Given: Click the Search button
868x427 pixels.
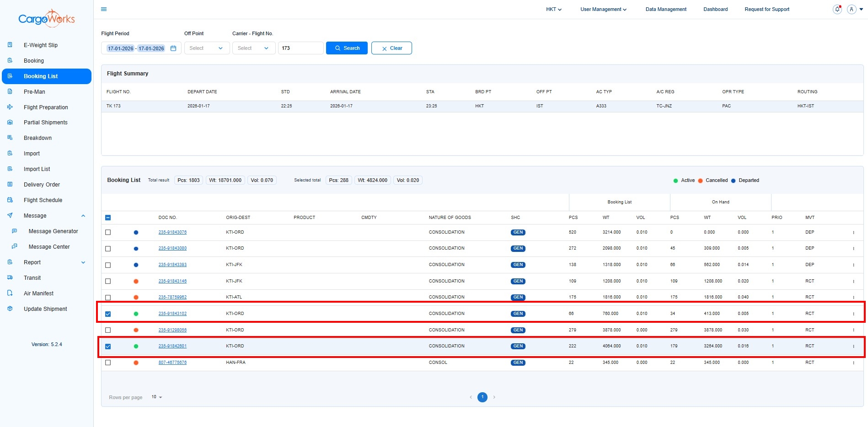Looking at the screenshot, I should click(x=347, y=48).
